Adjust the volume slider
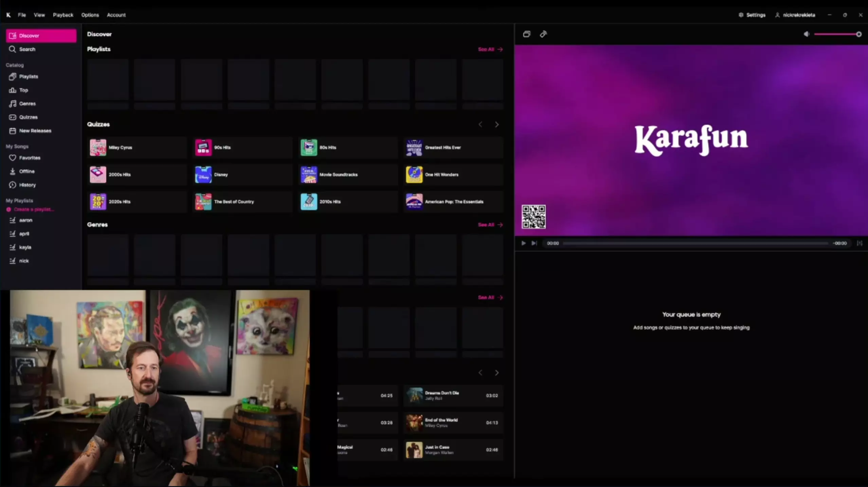Viewport: 868px width, 487px height. pyautogui.click(x=837, y=34)
